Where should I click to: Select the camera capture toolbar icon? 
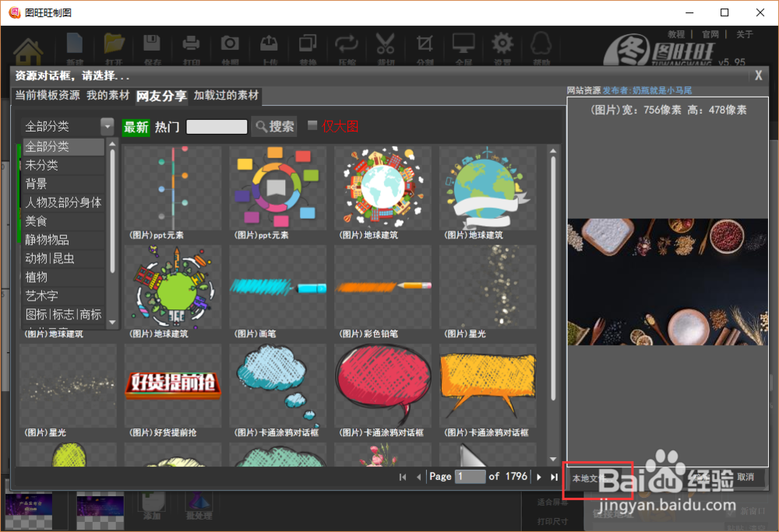231,43
